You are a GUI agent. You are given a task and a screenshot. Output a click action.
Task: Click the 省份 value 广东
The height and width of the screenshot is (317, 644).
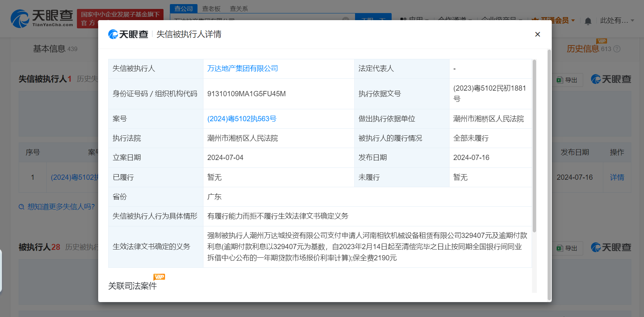(214, 197)
